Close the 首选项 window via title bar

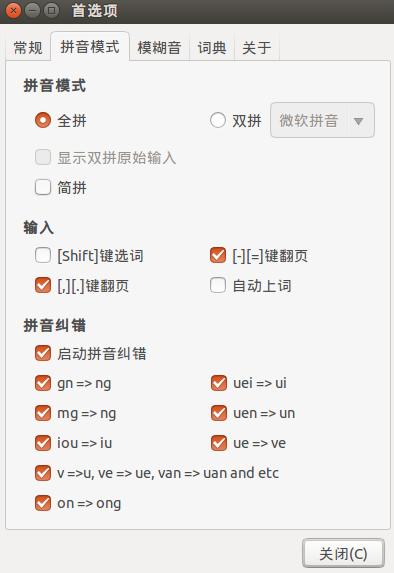[14, 11]
